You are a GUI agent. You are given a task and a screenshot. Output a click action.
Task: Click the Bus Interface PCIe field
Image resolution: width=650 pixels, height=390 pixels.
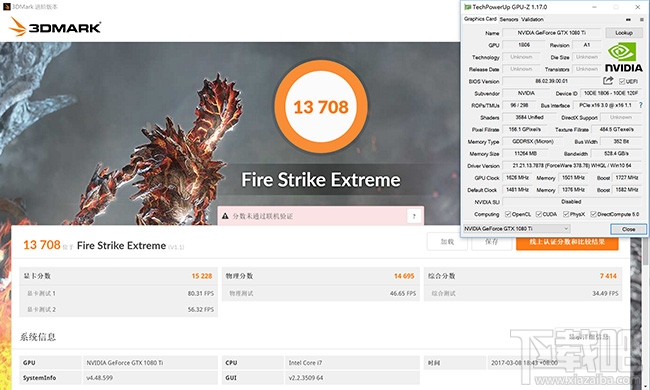pyautogui.click(x=605, y=105)
